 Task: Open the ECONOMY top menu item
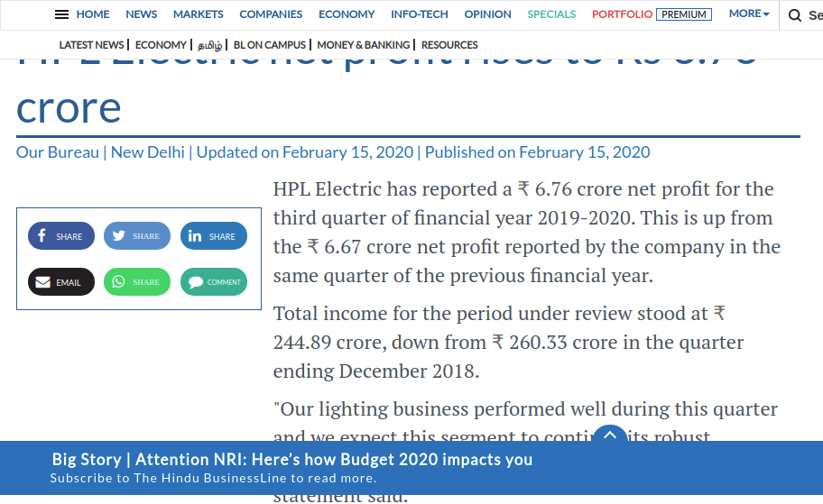click(x=347, y=14)
